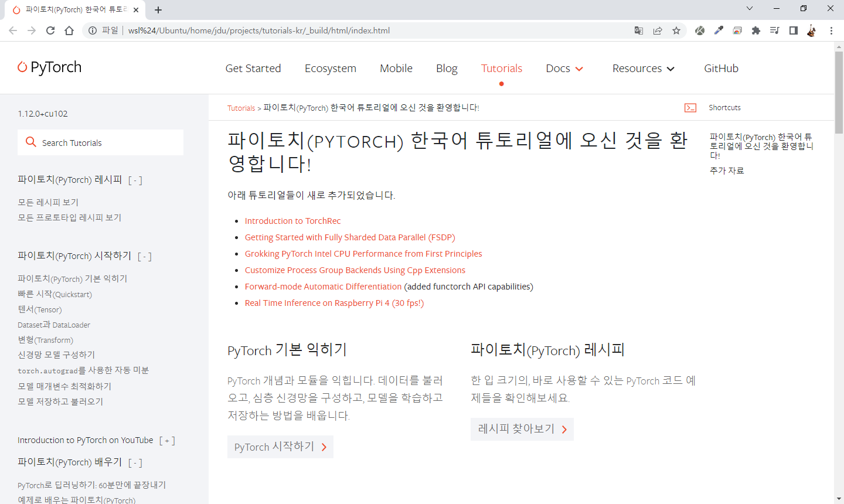
Task: Open Customize Process Group Backends link
Action: click(x=355, y=270)
